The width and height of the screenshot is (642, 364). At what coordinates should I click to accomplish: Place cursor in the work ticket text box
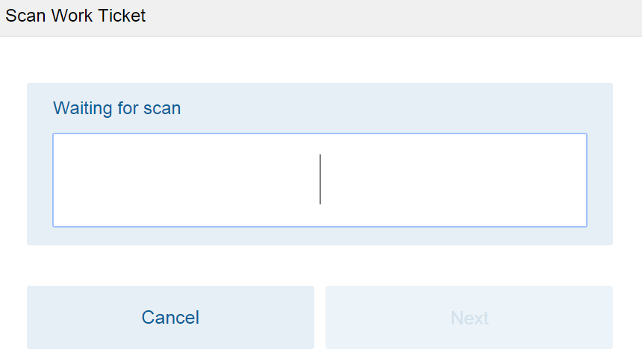click(320, 180)
